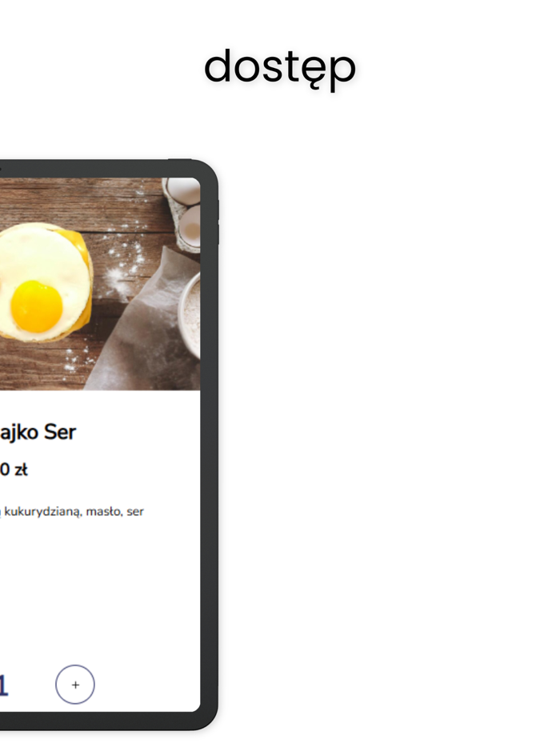The image size is (560, 747).
Task: Click the product price in zł
Action: [14, 469]
